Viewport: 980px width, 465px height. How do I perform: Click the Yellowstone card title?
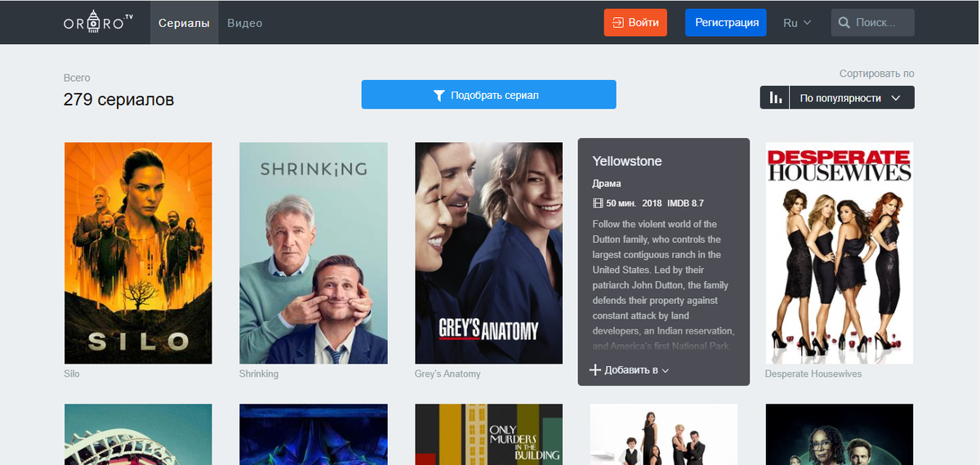[x=627, y=161]
